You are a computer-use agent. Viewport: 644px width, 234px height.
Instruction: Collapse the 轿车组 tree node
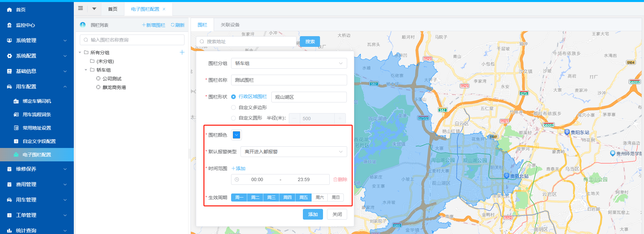(86, 70)
